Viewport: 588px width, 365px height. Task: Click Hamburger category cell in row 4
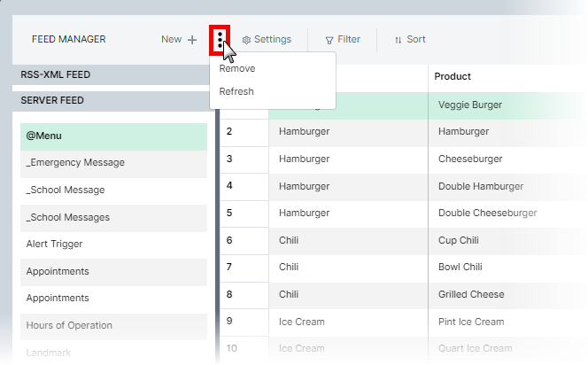348,187
